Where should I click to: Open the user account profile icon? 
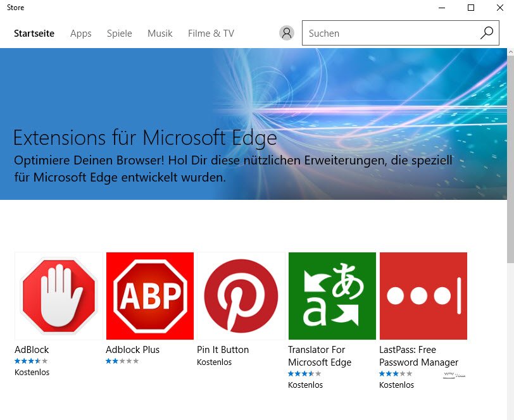[x=287, y=34]
